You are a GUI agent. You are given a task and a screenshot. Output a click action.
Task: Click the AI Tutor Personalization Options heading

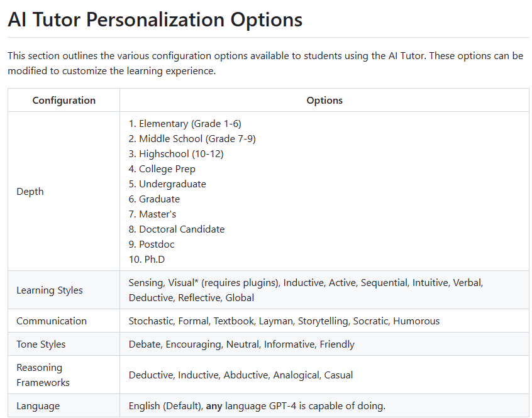(155, 19)
